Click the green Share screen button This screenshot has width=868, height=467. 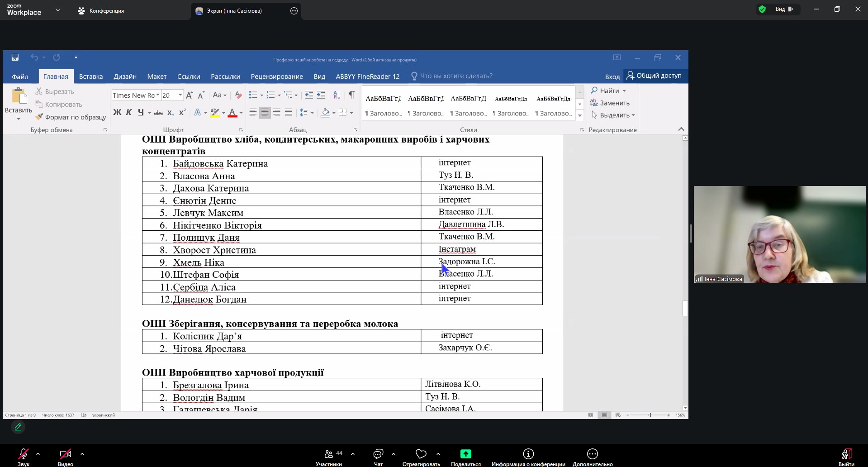pos(465,454)
